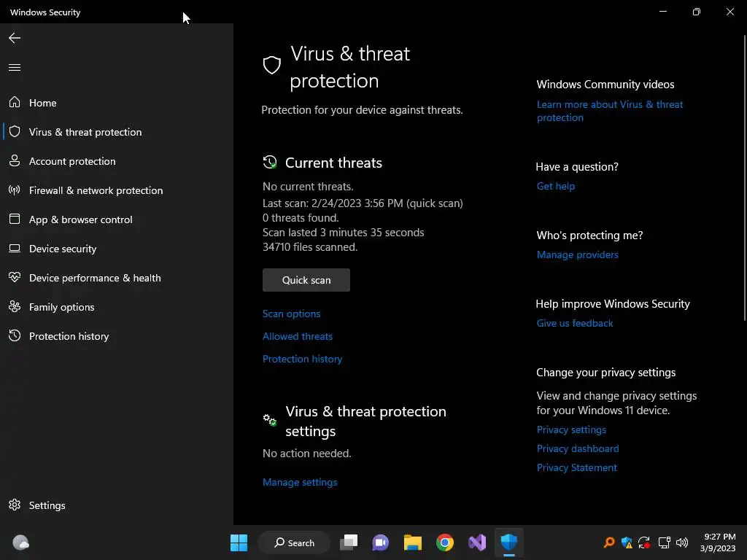Click the Device security laptop icon
This screenshot has width=747, height=560.
15,249
